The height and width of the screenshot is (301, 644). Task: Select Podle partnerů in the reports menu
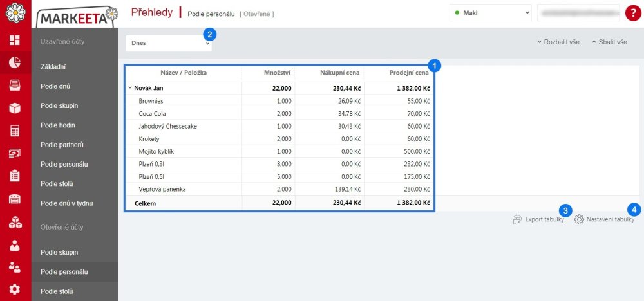[61, 145]
